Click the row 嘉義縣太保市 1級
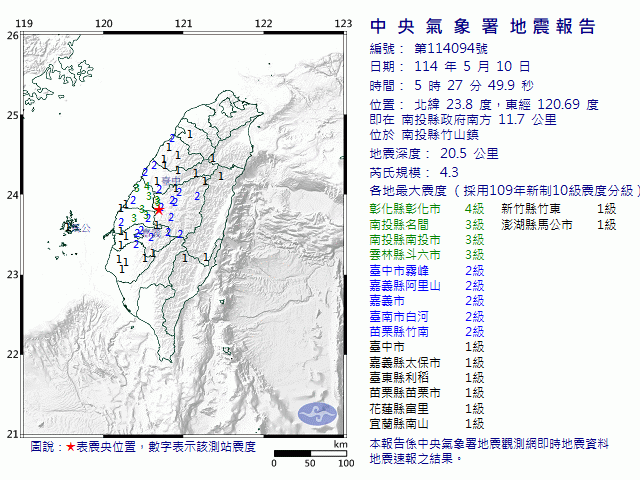The image size is (640, 480). click(427, 363)
